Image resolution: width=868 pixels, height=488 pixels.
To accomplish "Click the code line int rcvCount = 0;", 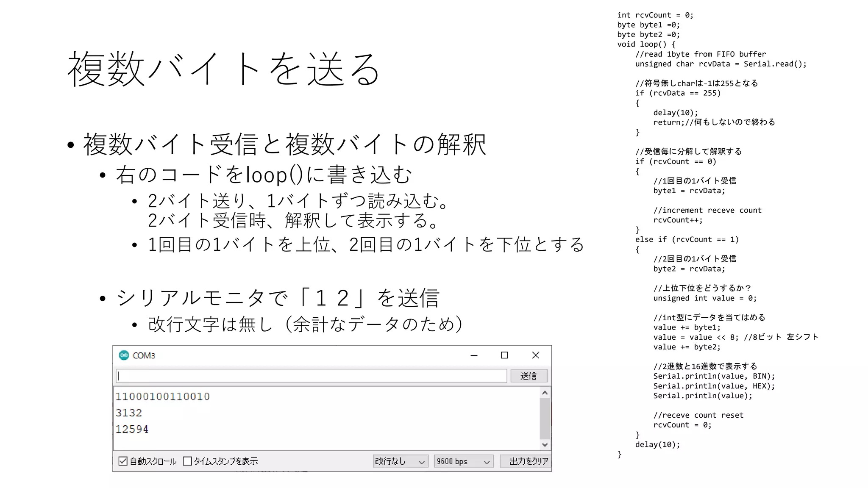I will [655, 15].
